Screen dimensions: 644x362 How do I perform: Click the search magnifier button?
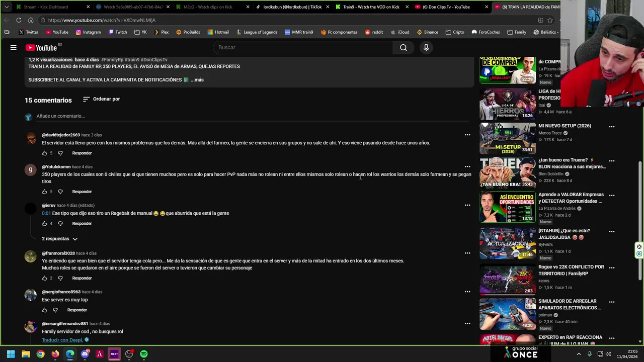[x=404, y=47]
